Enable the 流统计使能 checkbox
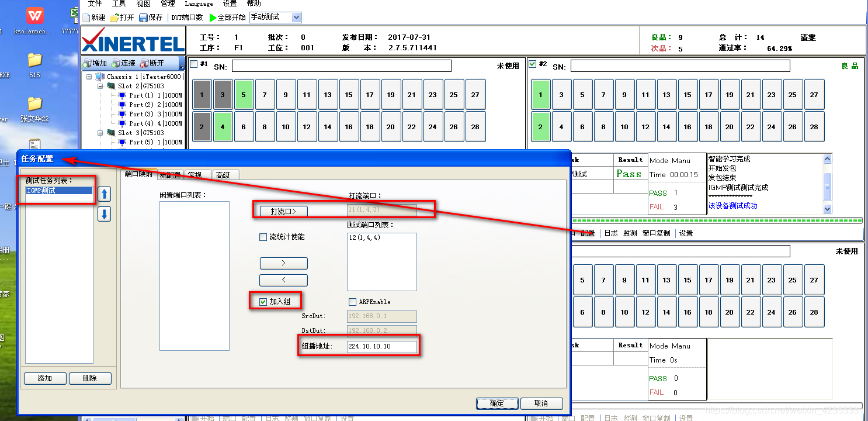The image size is (868, 421). click(x=263, y=237)
